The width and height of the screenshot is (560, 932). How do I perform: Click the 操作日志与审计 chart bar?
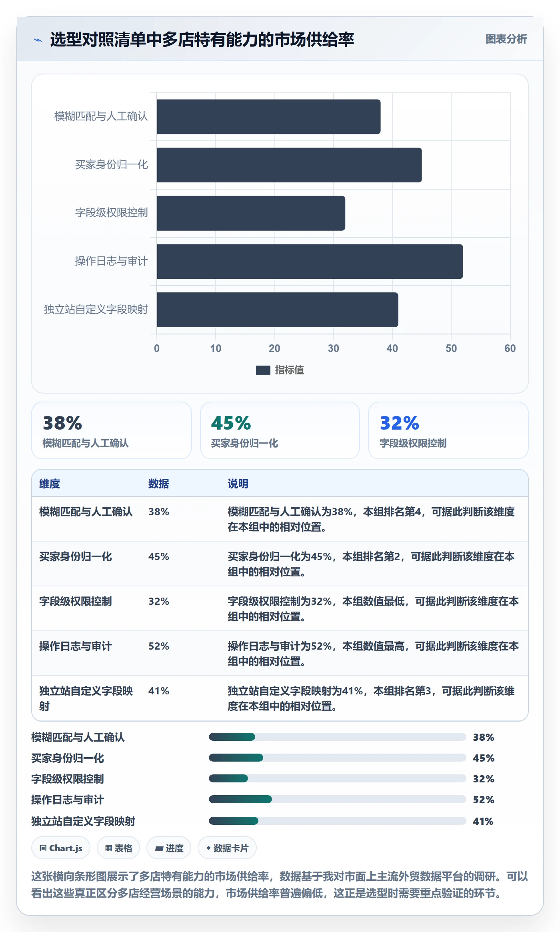pos(310,262)
